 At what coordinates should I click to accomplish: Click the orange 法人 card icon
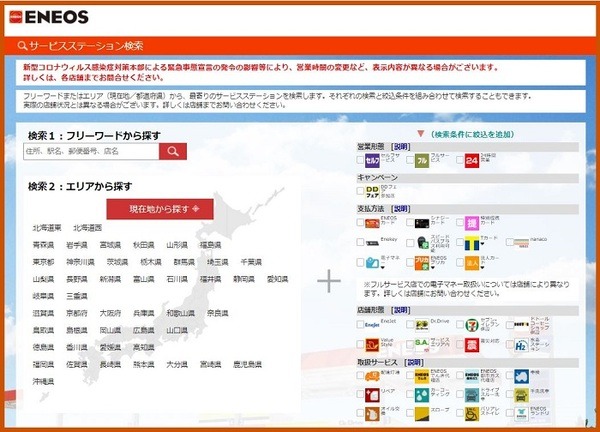pos(471,263)
